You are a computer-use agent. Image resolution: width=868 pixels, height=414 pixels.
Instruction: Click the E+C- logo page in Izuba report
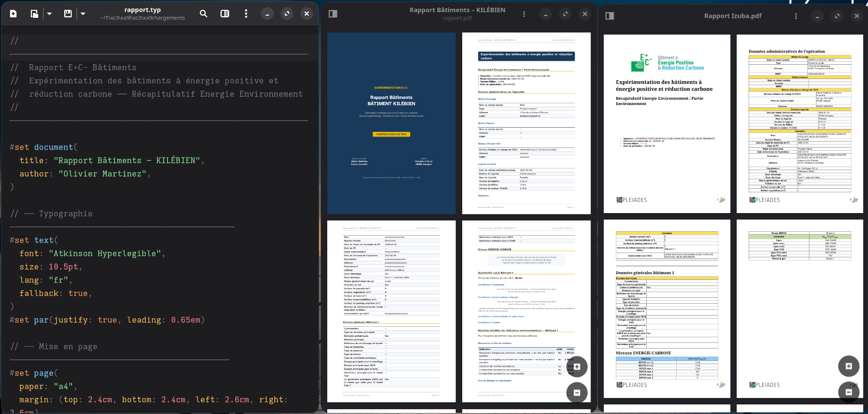pyautogui.click(x=667, y=124)
